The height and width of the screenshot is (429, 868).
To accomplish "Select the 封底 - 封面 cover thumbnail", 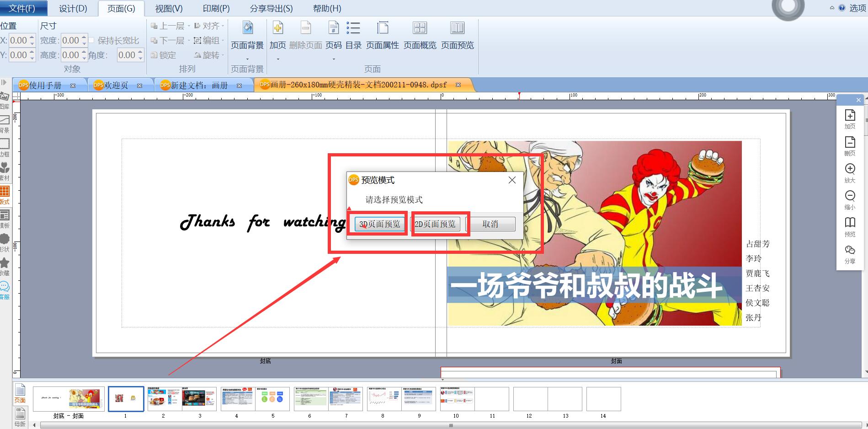I will tap(69, 399).
